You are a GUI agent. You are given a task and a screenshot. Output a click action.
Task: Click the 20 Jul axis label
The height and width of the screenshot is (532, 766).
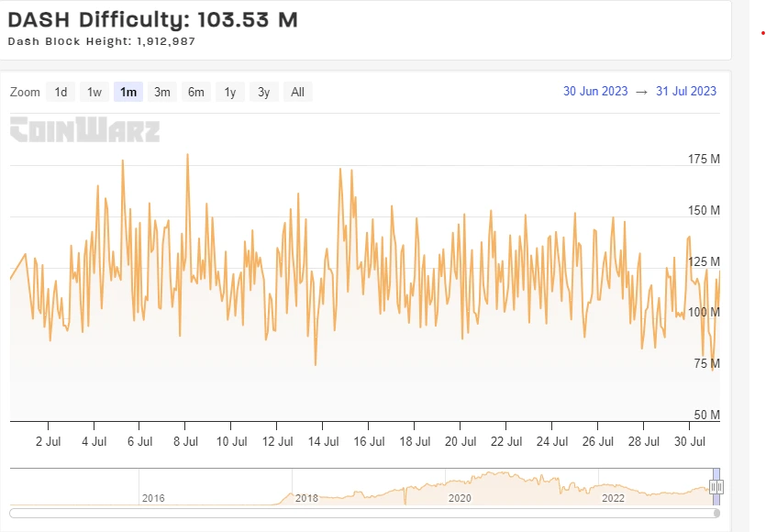click(x=461, y=441)
